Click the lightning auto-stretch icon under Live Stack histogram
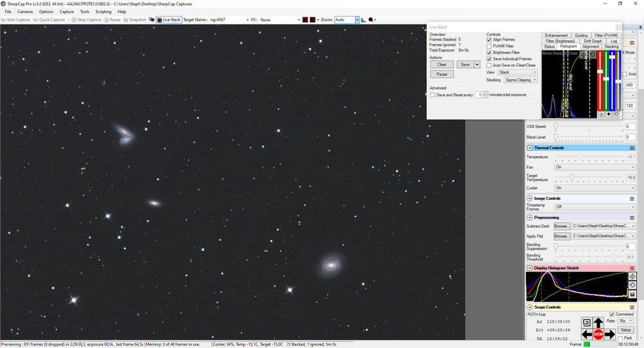This screenshot has width=644, height=348. pyautogui.click(x=601, y=115)
